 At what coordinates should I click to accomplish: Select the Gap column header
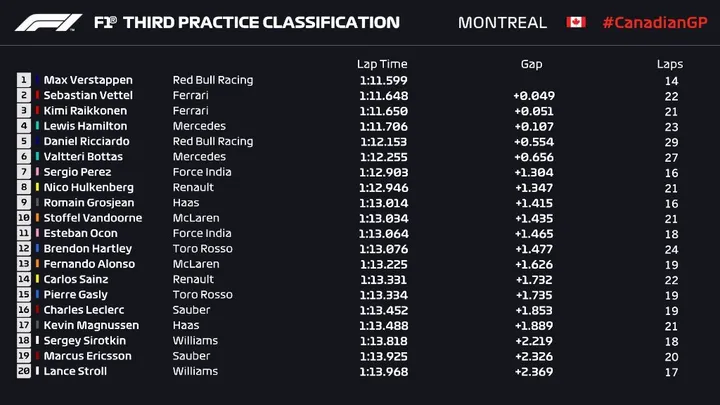pos(531,64)
